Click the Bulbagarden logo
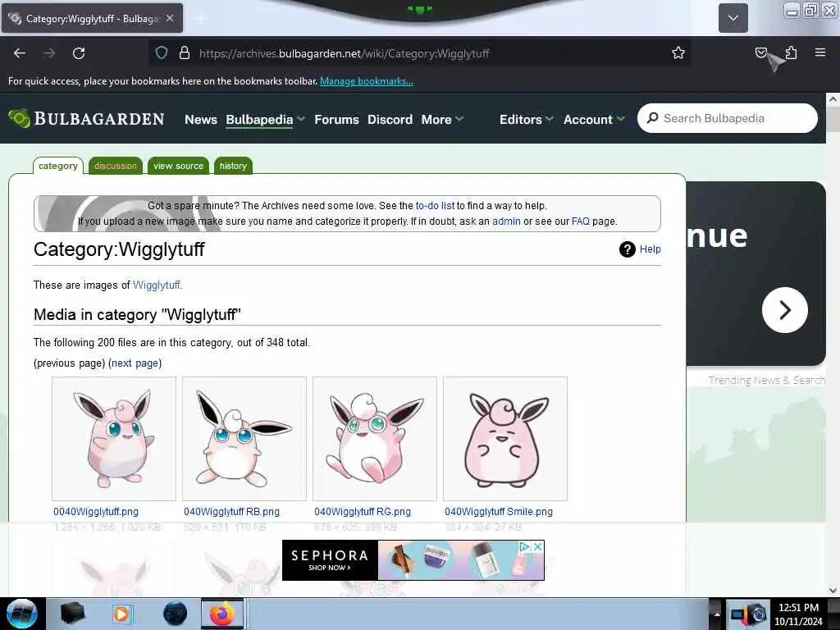Screen dimensions: 840x630 coord(86,118)
